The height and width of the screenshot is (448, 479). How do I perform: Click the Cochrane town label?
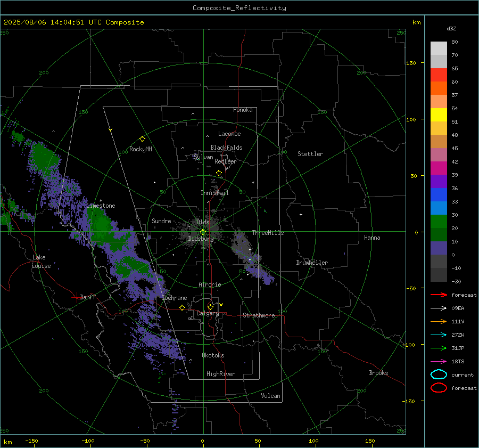point(174,298)
